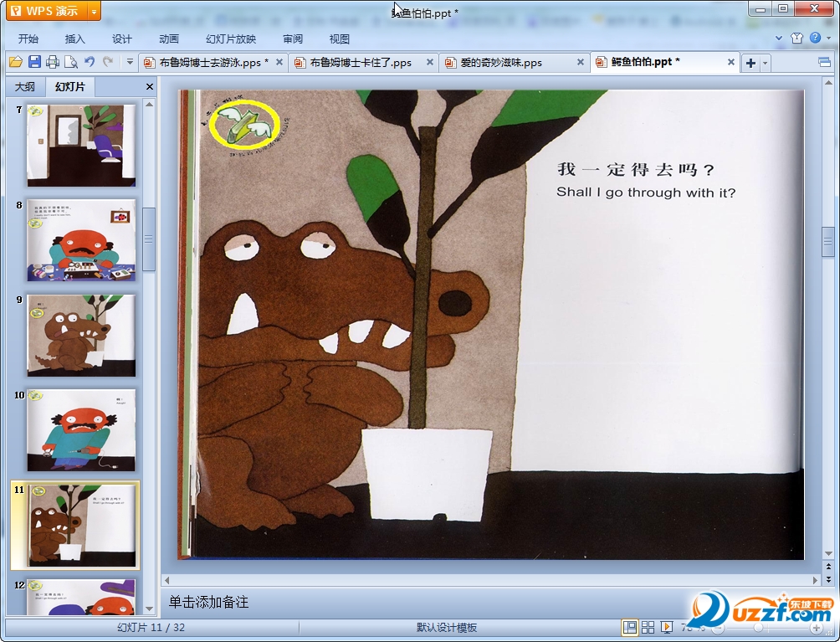Close the 鳄鱼怕怕.ppt tab

point(730,62)
